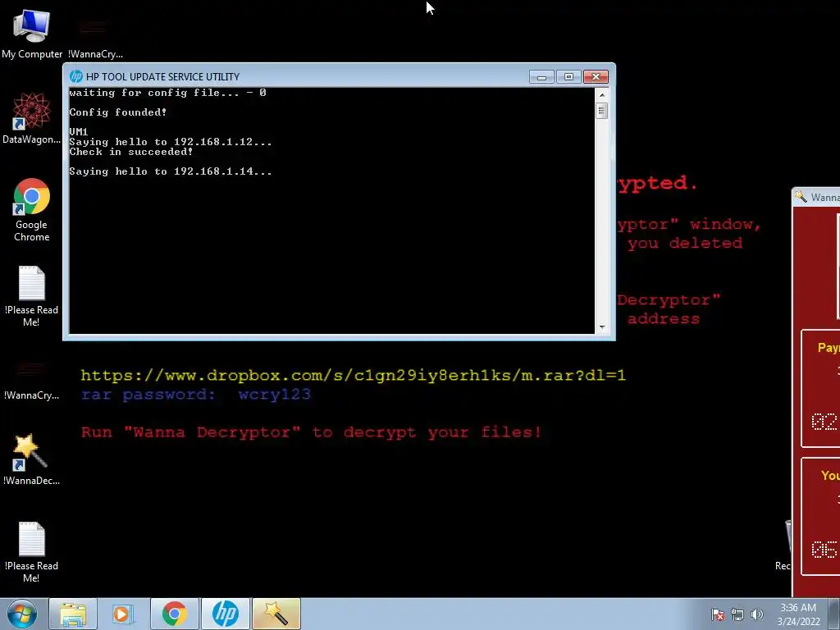Click the 'rar password: wcry123' text
840x630 pixels.
coord(196,395)
